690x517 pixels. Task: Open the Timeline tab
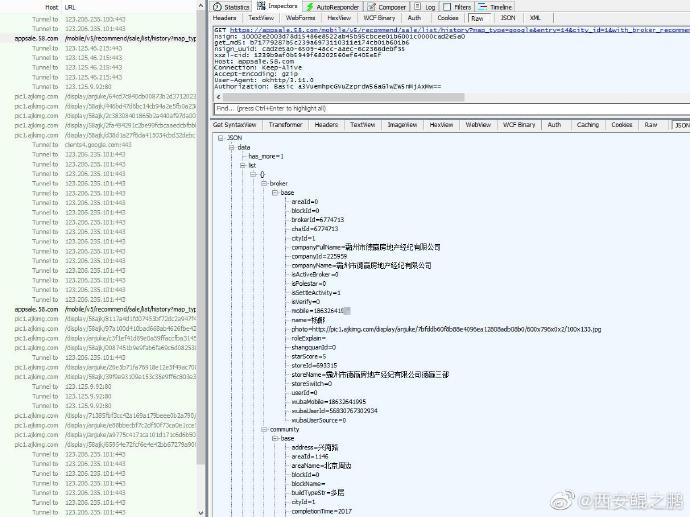(495, 7)
